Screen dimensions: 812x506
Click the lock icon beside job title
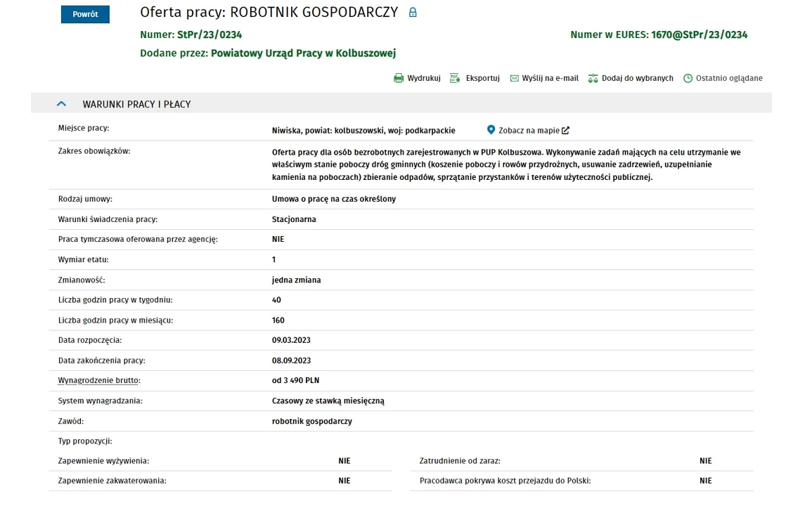click(413, 13)
